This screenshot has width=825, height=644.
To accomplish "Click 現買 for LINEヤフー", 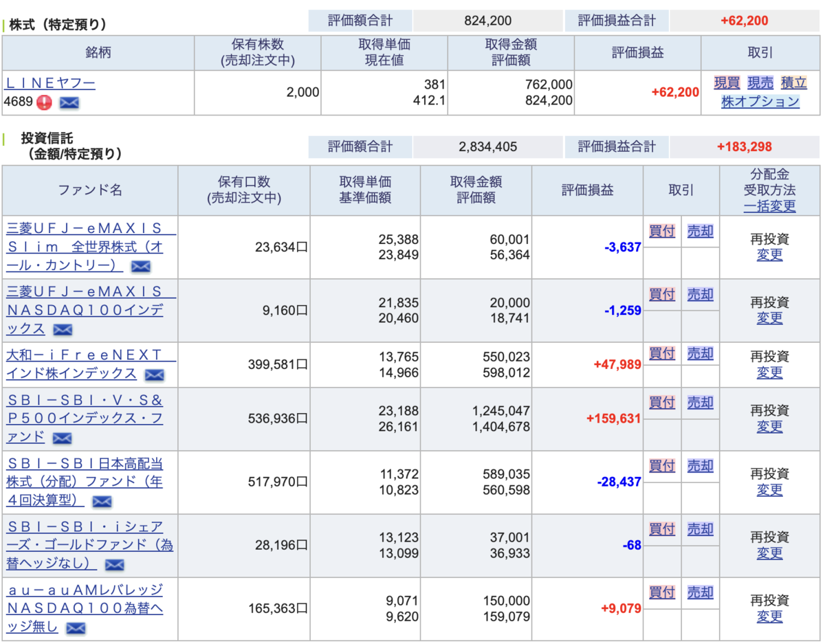I will tap(727, 83).
